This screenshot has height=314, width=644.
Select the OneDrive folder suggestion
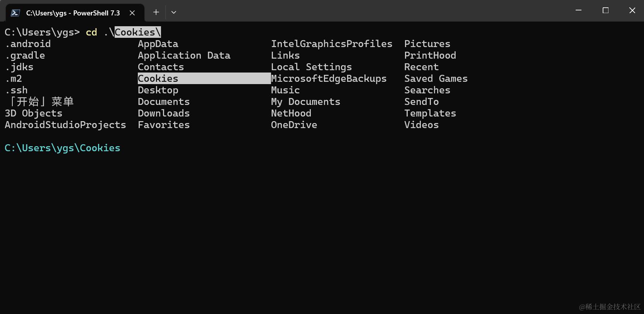pyautogui.click(x=294, y=125)
